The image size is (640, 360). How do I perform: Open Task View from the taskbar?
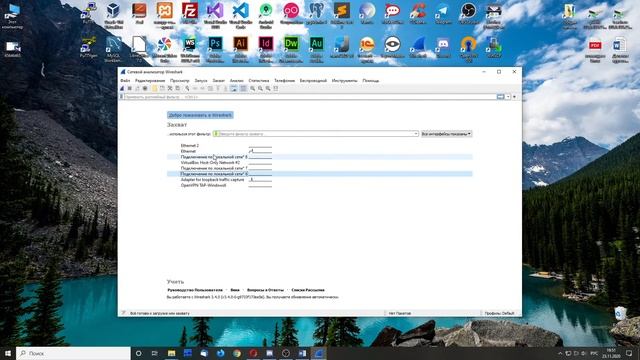pyautogui.click(x=155, y=353)
